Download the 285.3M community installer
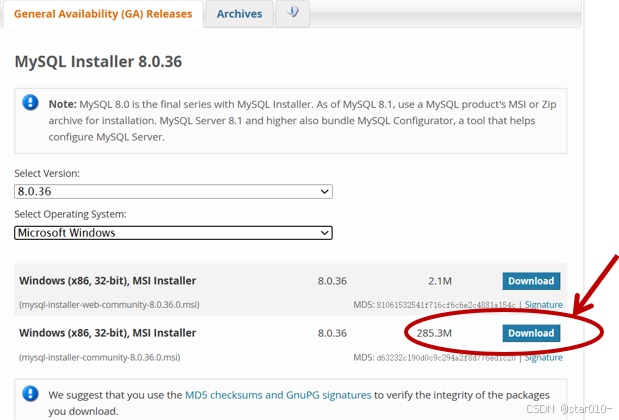Viewport: 619px width, 420px height. 531,333
